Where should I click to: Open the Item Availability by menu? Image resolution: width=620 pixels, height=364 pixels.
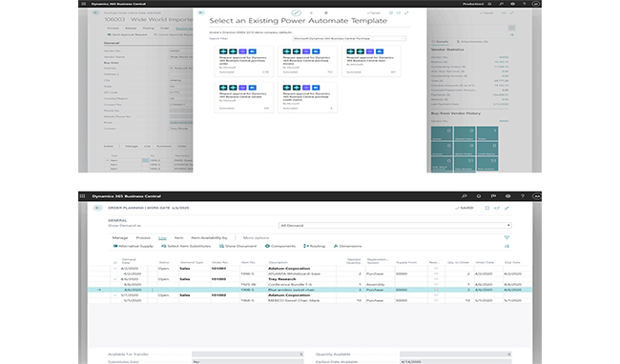pos(209,237)
